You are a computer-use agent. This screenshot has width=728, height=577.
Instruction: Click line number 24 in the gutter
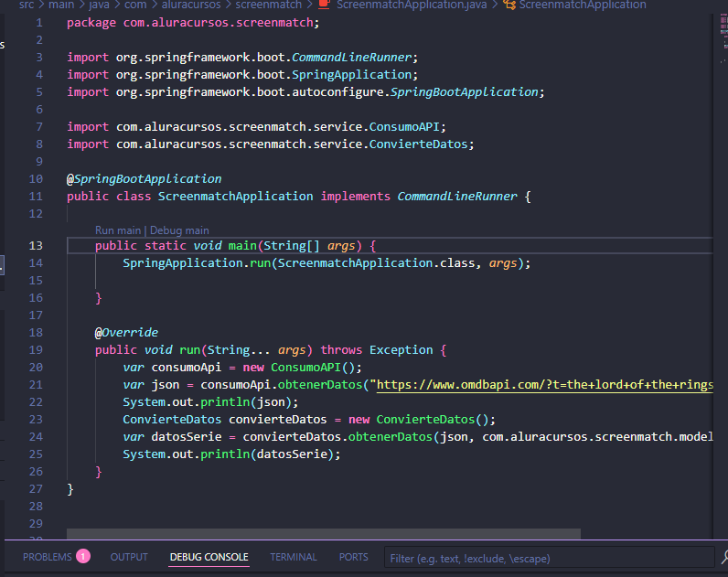coord(36,437)
